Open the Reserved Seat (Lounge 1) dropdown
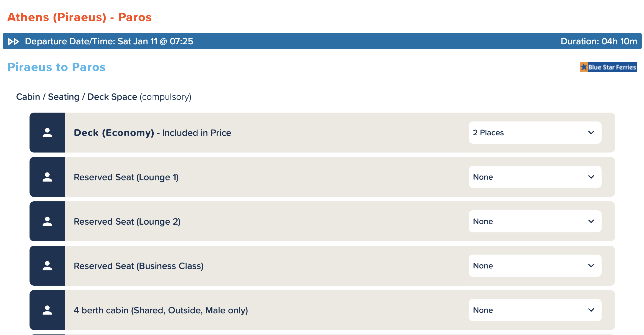 click(535, 177)
